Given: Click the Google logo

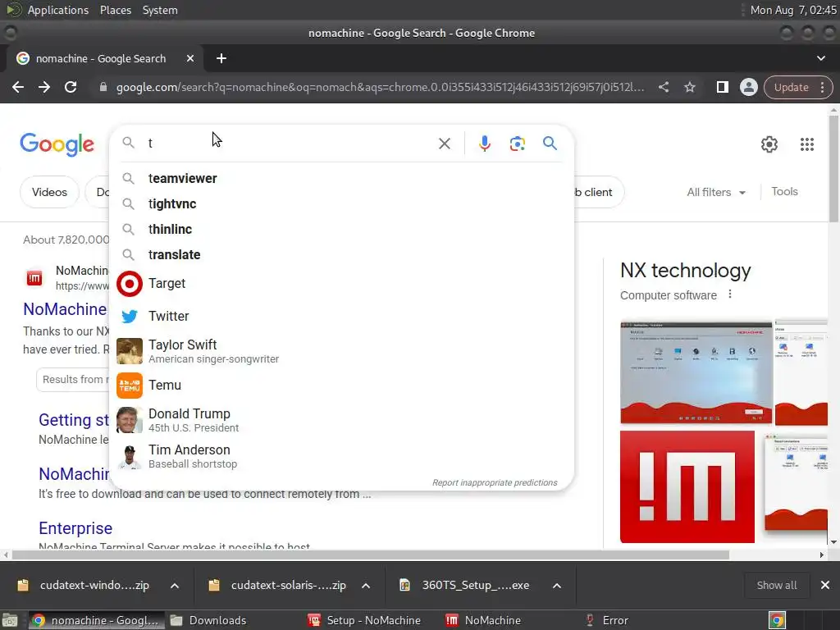Looking at the screenshot, I should tap(57, 144).
